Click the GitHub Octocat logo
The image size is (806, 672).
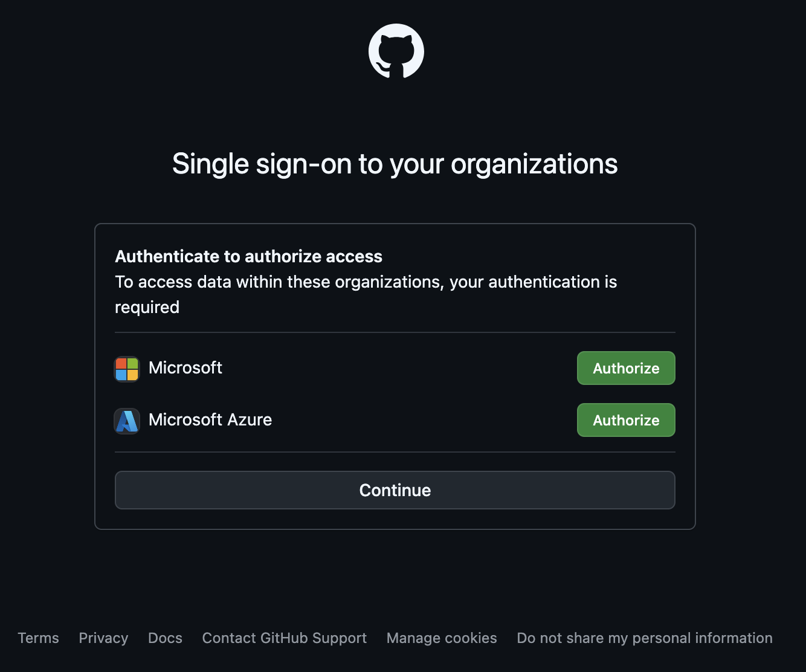tap(396, 51)
